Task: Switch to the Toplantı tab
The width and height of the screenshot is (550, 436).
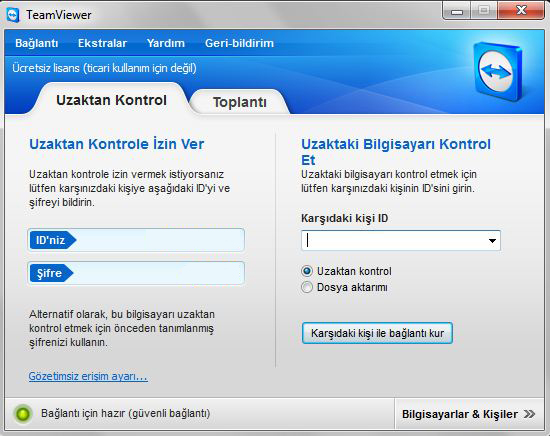Action: pyautogui.click(x=240, y=102)
